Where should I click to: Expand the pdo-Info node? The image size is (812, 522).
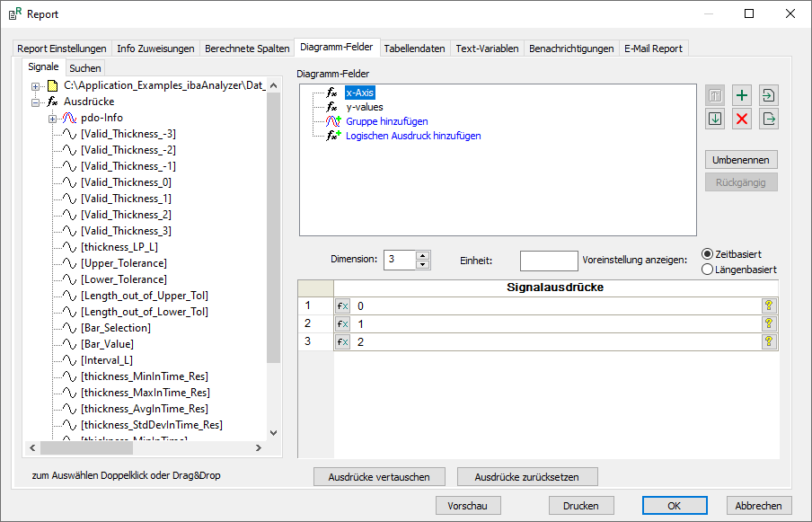pyautogui.click(x=52, y=119)
